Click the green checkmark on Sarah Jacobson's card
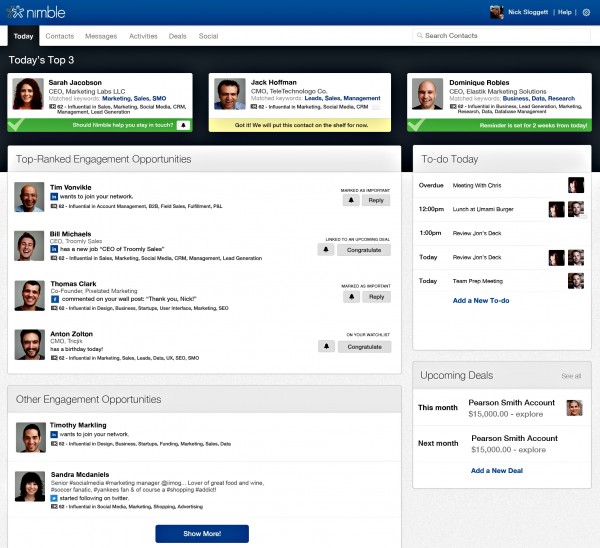600x548 pixels. (x=16, y=124)
